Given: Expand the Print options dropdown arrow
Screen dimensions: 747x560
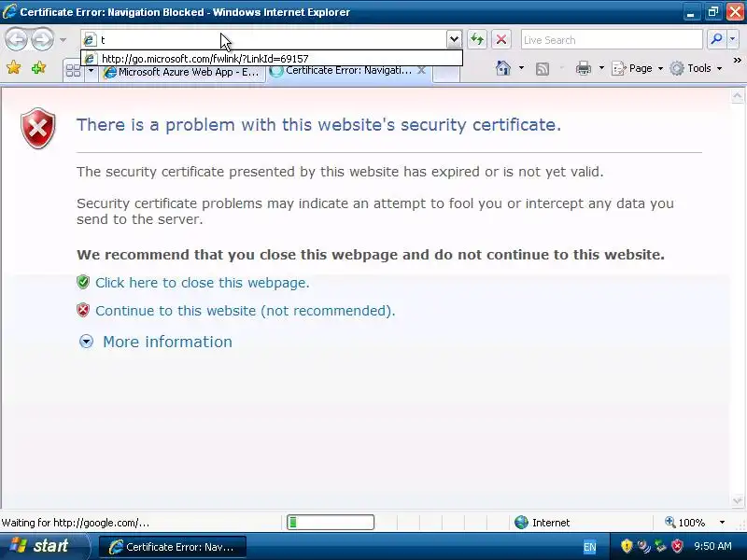Looking at the screenshot, I should [601, 68].
